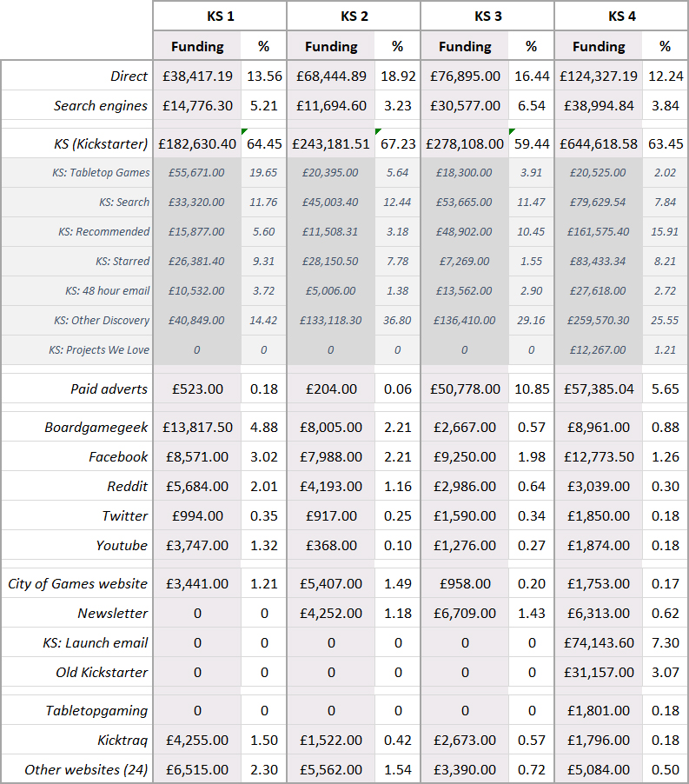Click the KS (Kickstarter) row label
The height and width of the screenshot is (784, 689).
point(101,144)
